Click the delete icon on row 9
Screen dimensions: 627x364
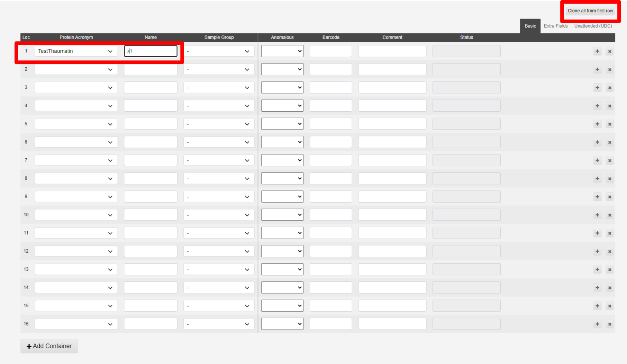[x=610, y=196]
